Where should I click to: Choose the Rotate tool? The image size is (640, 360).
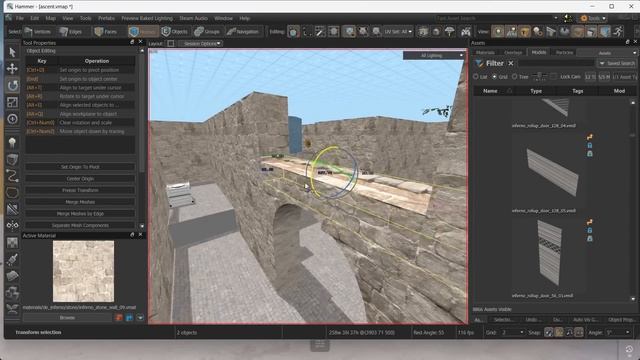(12, 85)
